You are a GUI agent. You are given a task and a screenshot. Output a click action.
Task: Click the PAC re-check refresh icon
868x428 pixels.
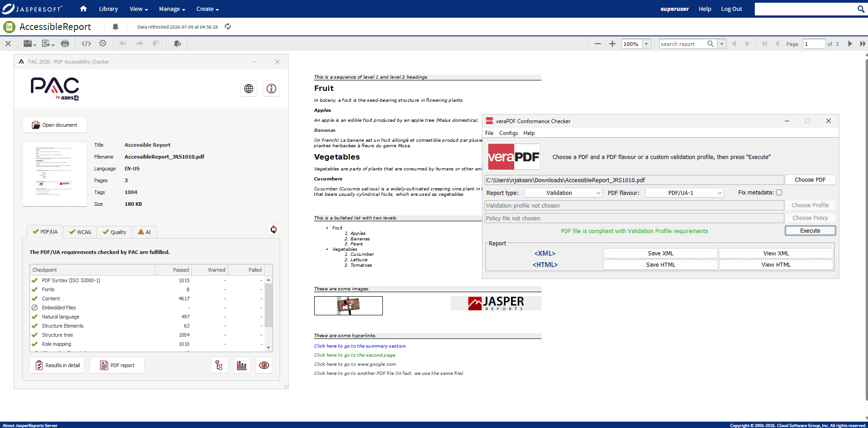pyautogui.click(x=274, y=229)
